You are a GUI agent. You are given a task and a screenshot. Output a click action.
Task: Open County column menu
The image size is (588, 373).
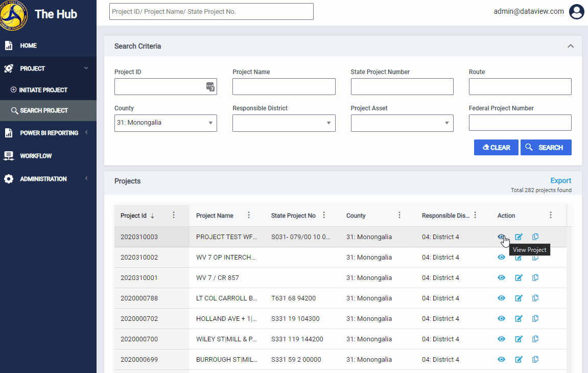point(399,215)
